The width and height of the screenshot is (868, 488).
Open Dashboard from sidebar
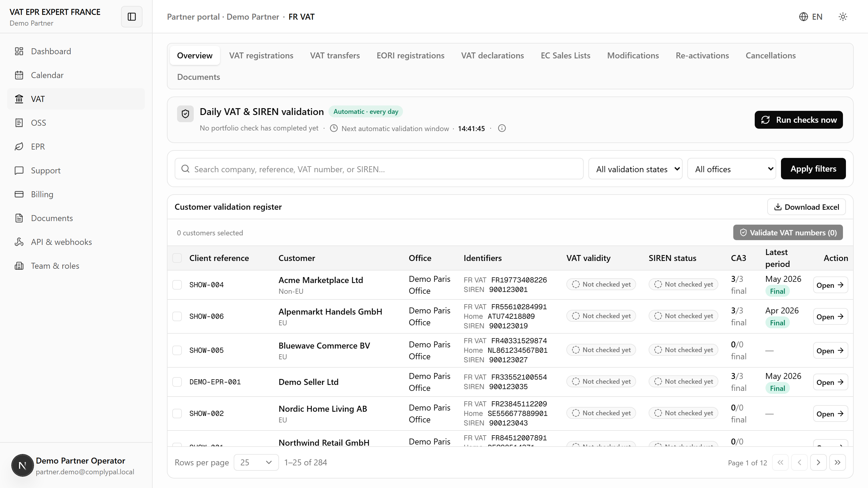point(76,51)
